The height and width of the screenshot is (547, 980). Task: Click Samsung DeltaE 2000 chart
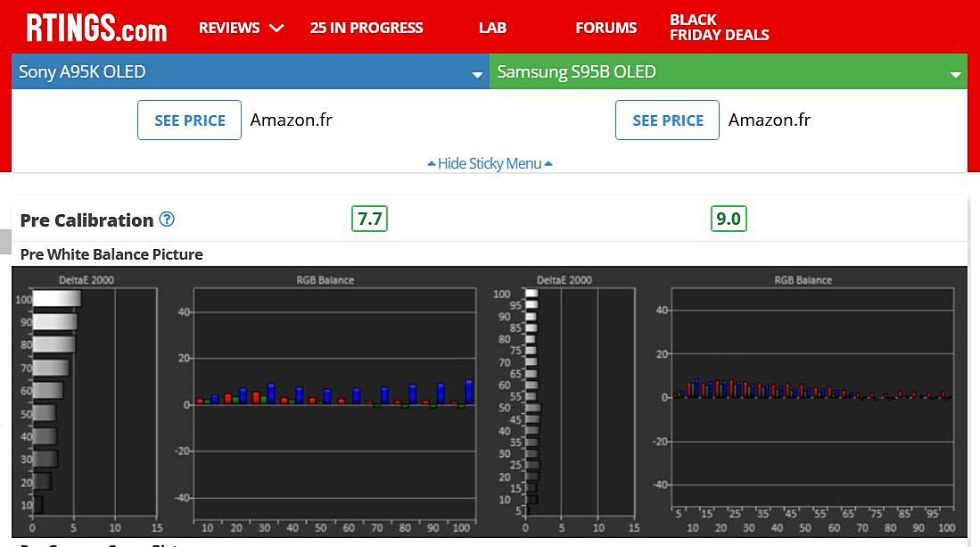pyautogui.click(x=565, y=404)
